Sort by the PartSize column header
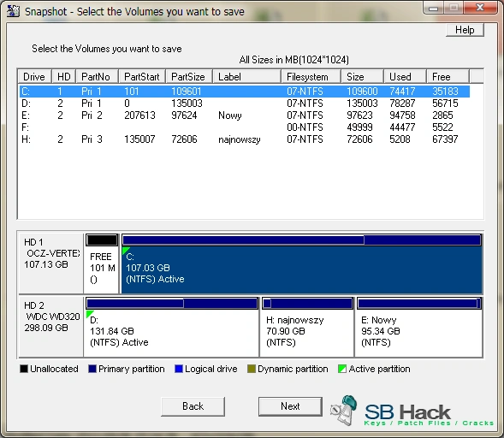The height and width of the screenshot is (438, 504). (x=189, y=77)
